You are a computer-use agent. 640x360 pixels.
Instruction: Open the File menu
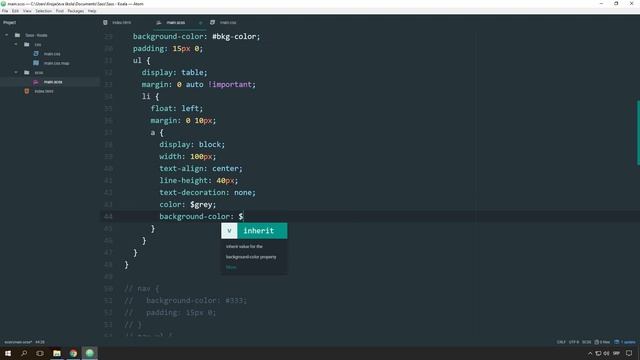click(x=5, y=11)
